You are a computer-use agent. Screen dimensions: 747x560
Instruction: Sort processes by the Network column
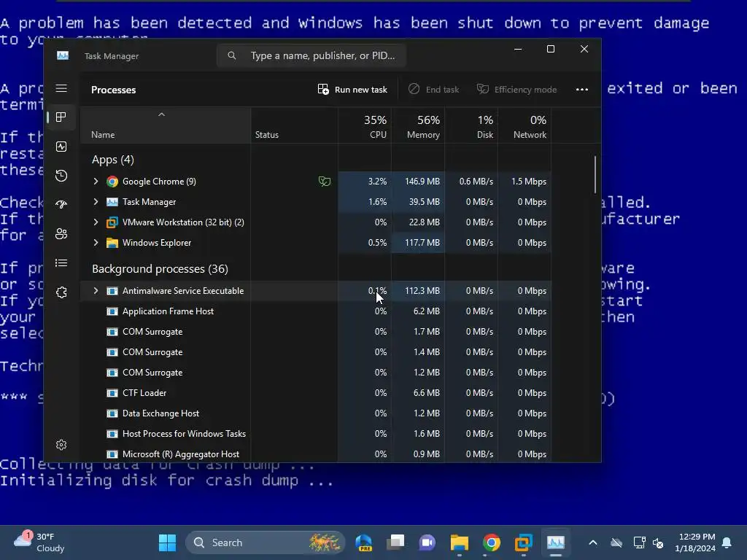pos(525,125)
